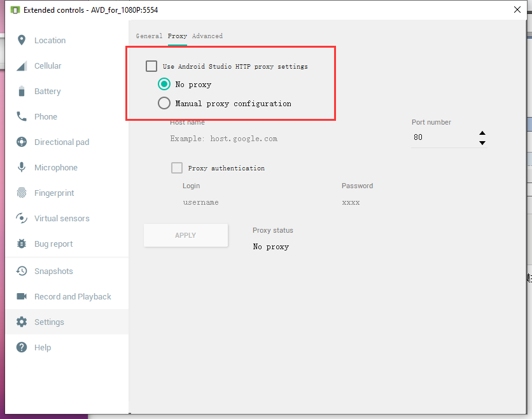The width and height of the screenshot is (532, 419).
Task: Open the Virtual sensors label
Action: click(62, 218)
